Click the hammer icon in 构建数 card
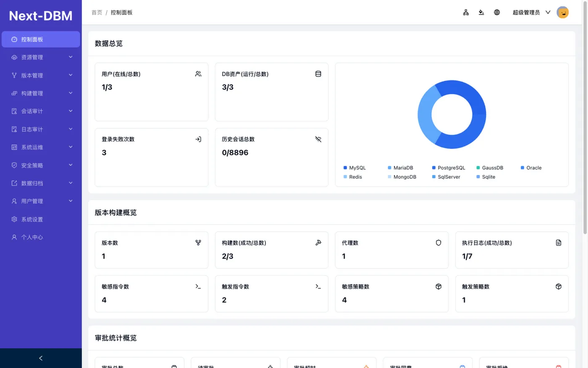This screenshot has height=368, width=588. pyautogui.click(x=318, y=243)
